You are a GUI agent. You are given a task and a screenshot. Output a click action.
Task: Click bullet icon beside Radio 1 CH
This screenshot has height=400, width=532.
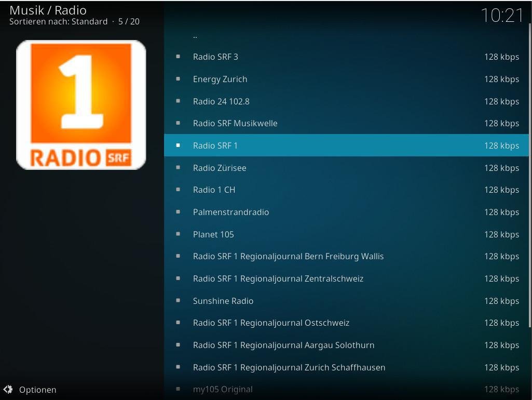[x=178, y=190]
